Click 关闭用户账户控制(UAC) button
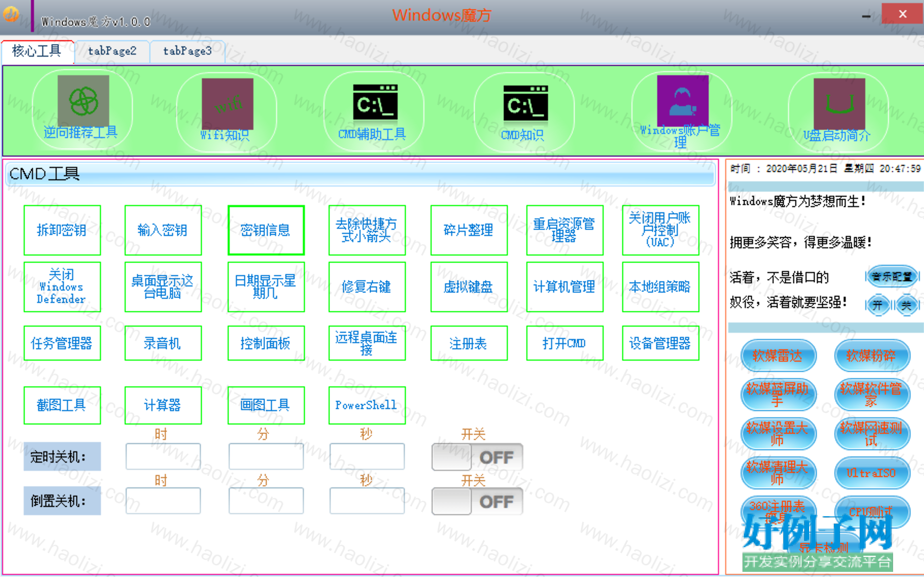Viewport: 924px width, 577px height. coord(660,230)
